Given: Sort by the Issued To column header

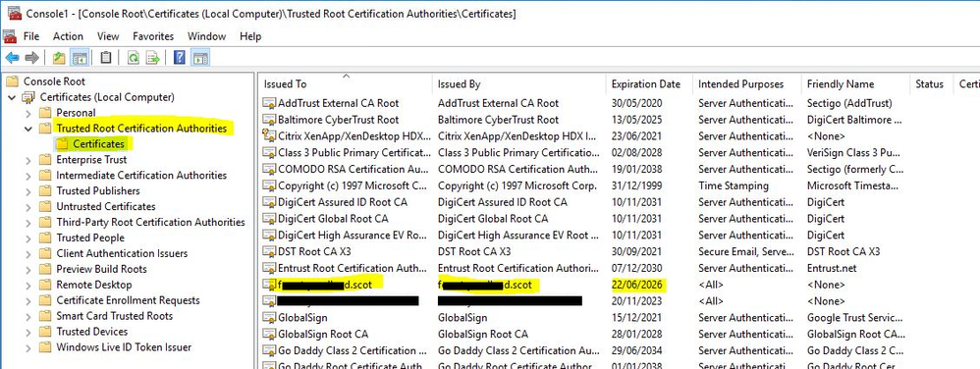Looking at the screenshot, I should 345,84.
